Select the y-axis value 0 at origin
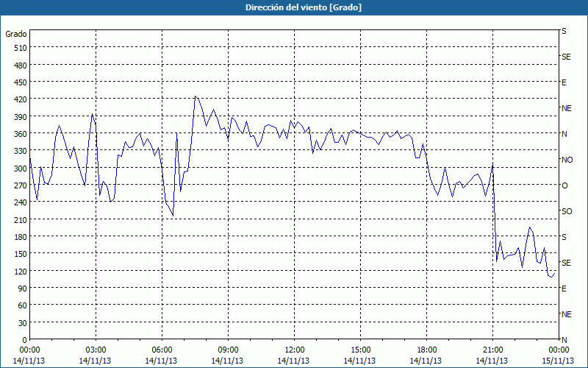588x368 pixels. [x=25, y=340]
